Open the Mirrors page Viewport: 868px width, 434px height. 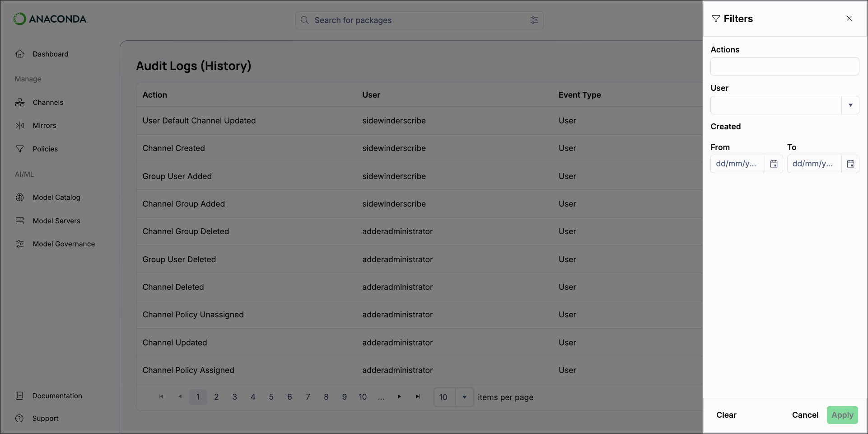click(44, 125)
